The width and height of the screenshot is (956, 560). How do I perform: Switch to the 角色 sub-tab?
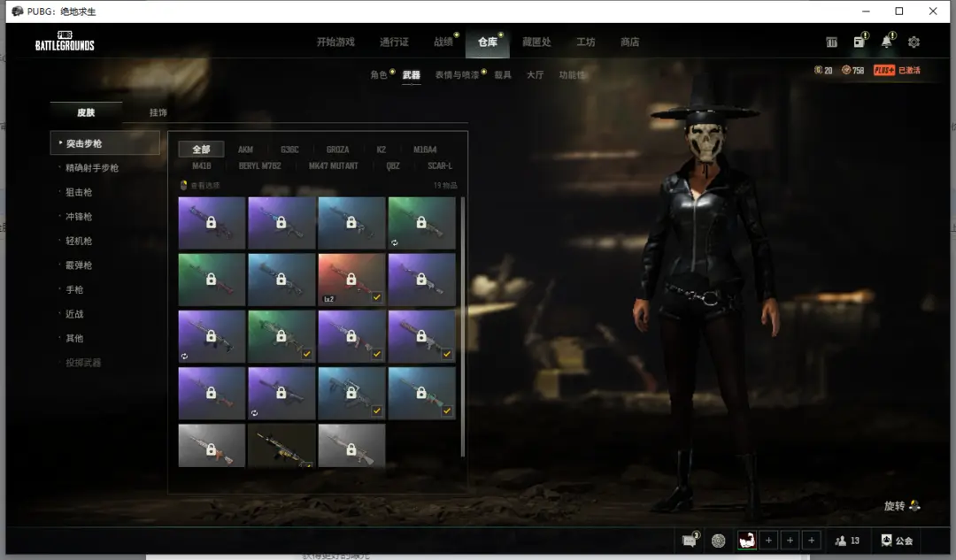tap(379, 75)
